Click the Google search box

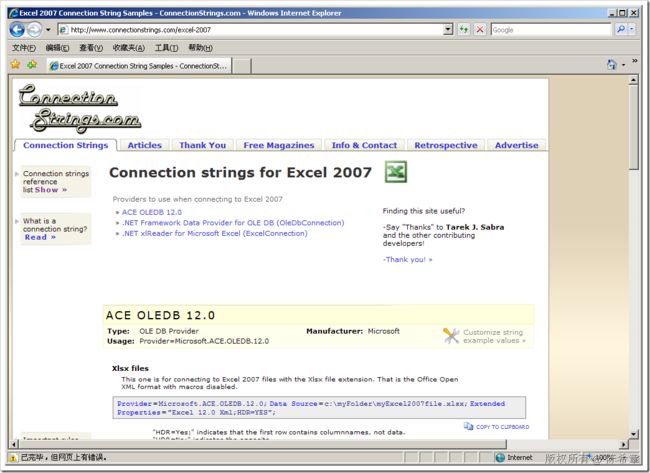point(551,30)
